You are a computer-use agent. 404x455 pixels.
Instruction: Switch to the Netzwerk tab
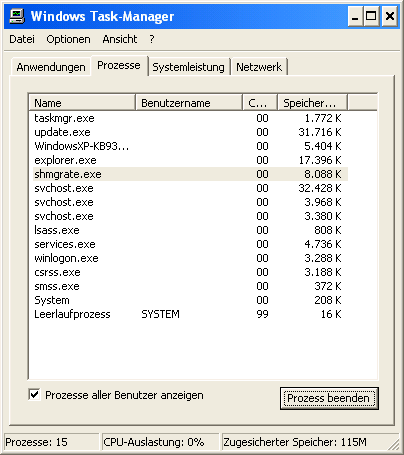259,67
